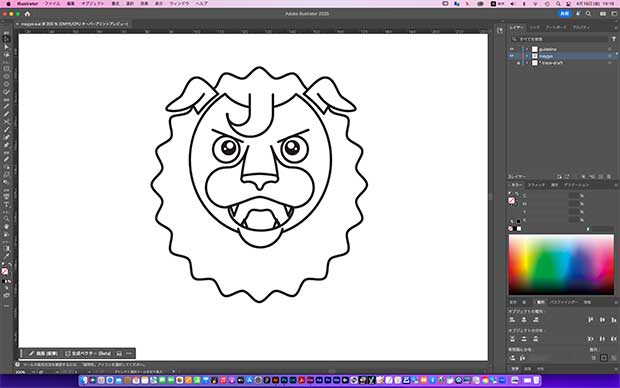Select the Direct Selection tool

6,47
